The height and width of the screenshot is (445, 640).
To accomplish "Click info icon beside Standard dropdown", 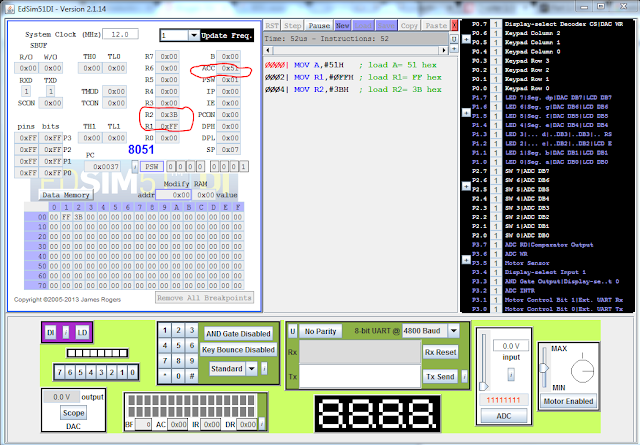I will click(264, 369).
